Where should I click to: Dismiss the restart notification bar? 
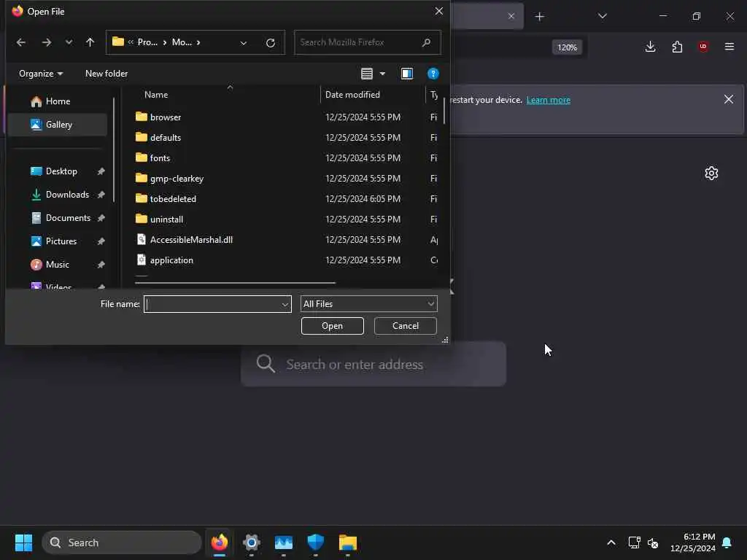click(729, 99)
